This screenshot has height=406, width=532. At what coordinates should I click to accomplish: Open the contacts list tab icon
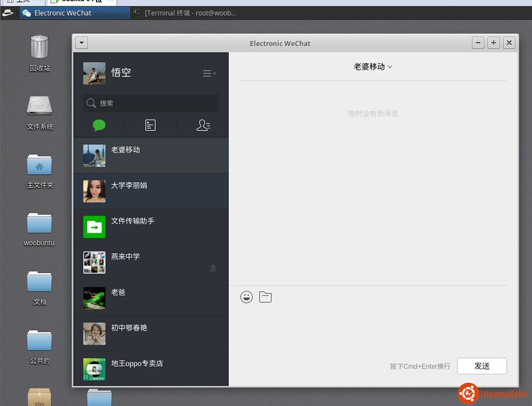(x=203, y=125)
